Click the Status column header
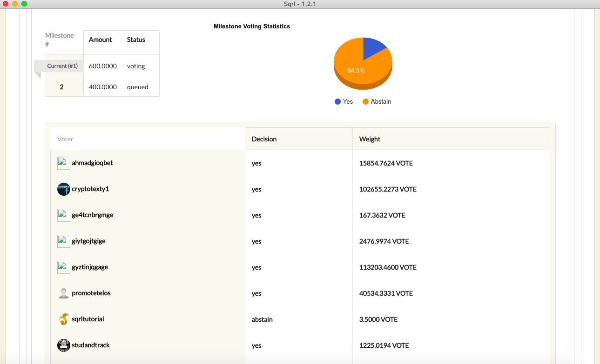The image size is (600, 364). click(136, 40)
